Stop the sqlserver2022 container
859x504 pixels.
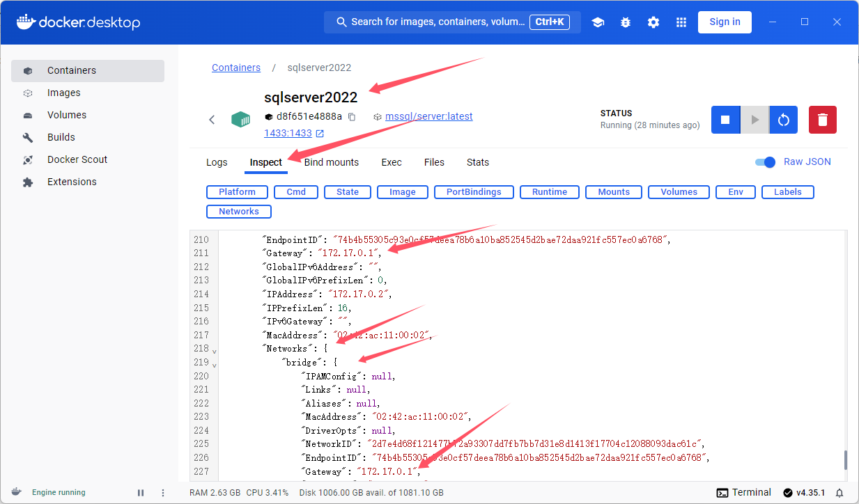(725, 120)
